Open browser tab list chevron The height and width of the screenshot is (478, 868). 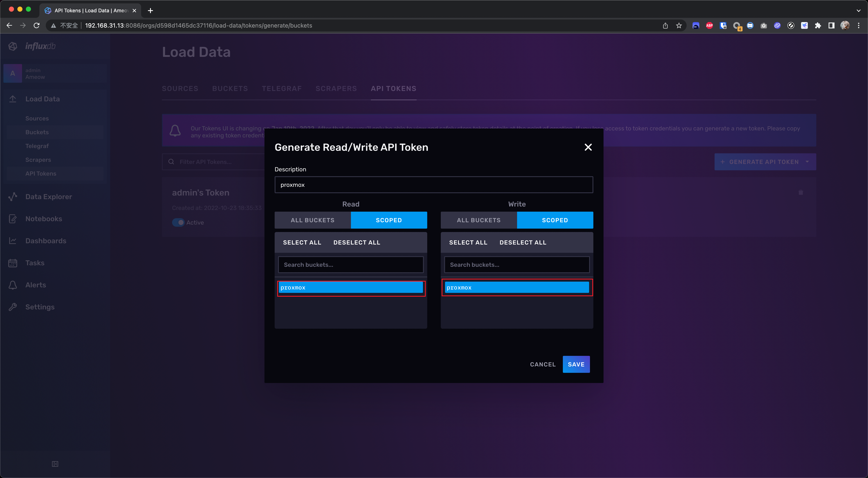point(858,10)
